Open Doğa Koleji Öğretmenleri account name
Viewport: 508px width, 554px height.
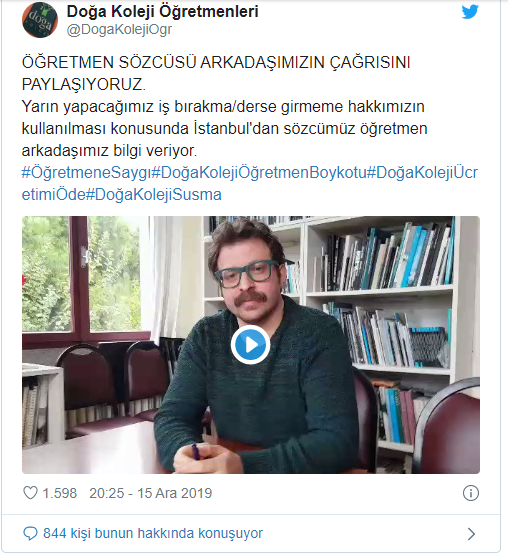coord(163,11)
